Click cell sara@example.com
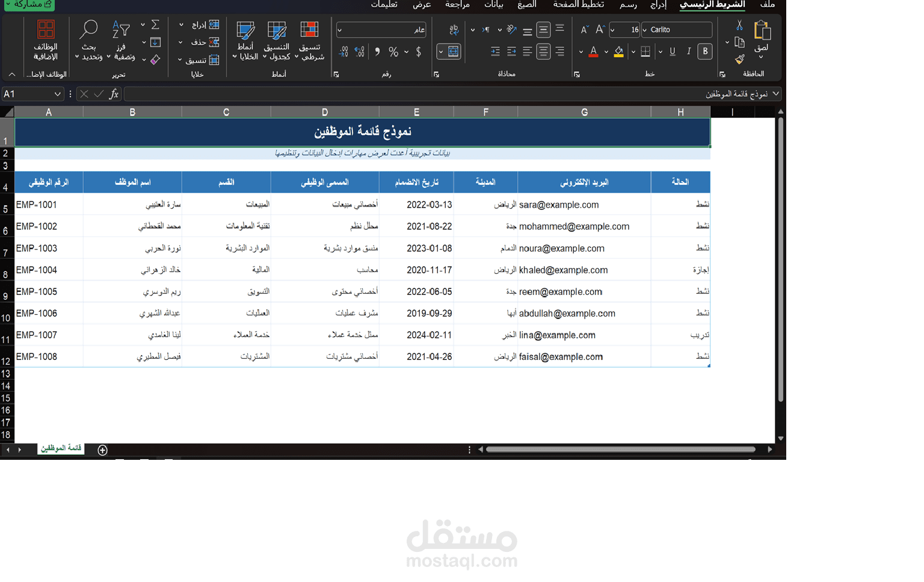This screenshot has width=924, height=582. pos(584,205)
